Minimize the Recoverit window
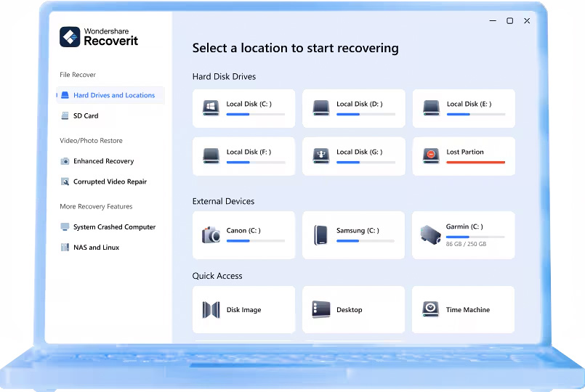This screenshot has width=585, height=392. coord(493,21)
